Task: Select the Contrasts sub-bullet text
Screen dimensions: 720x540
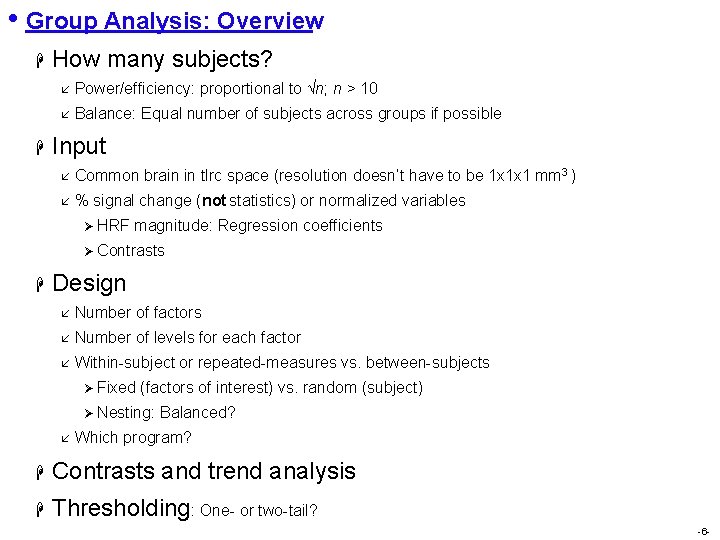Action: pyautogui.click(x=131, y=251)
